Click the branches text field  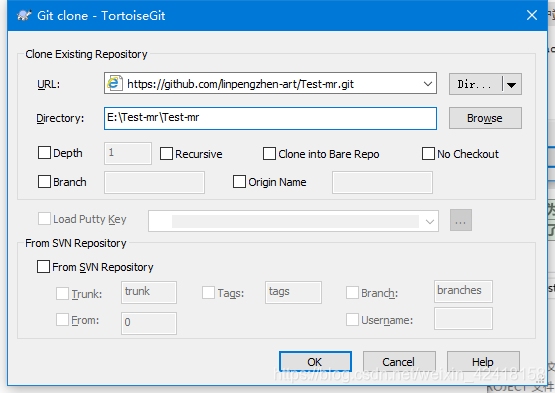point(463,291)
